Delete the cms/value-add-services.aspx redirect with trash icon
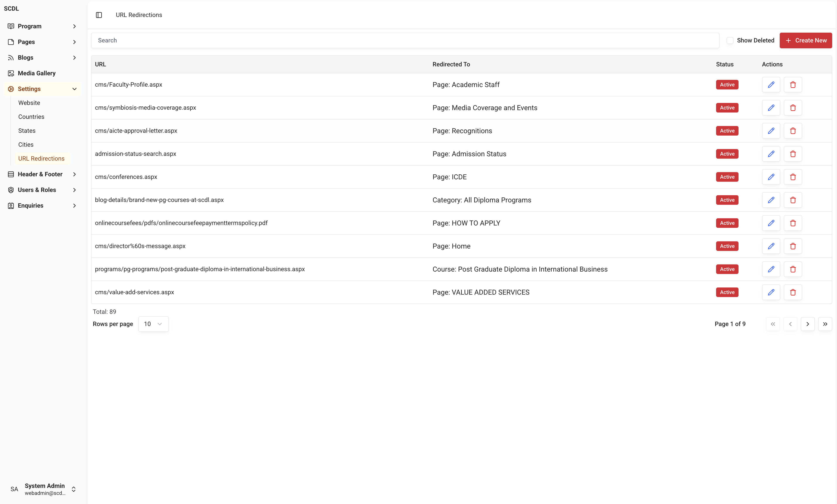The image size is (837, 504). [793, 292]
